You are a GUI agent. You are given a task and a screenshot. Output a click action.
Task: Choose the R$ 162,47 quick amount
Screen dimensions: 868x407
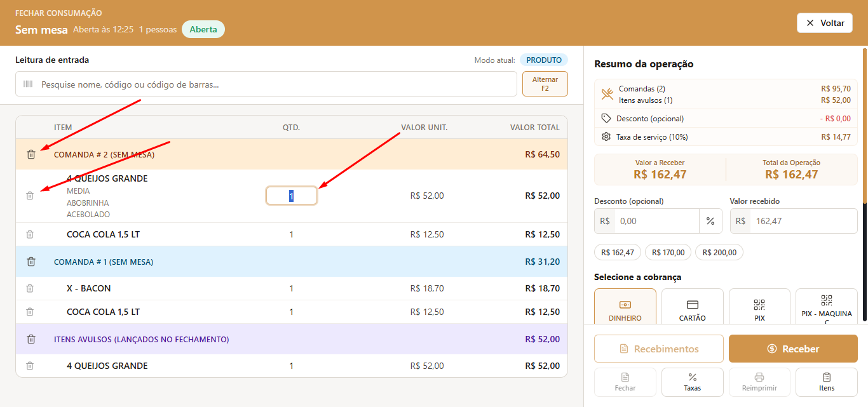pyautogui.click(x=618, y=252)
